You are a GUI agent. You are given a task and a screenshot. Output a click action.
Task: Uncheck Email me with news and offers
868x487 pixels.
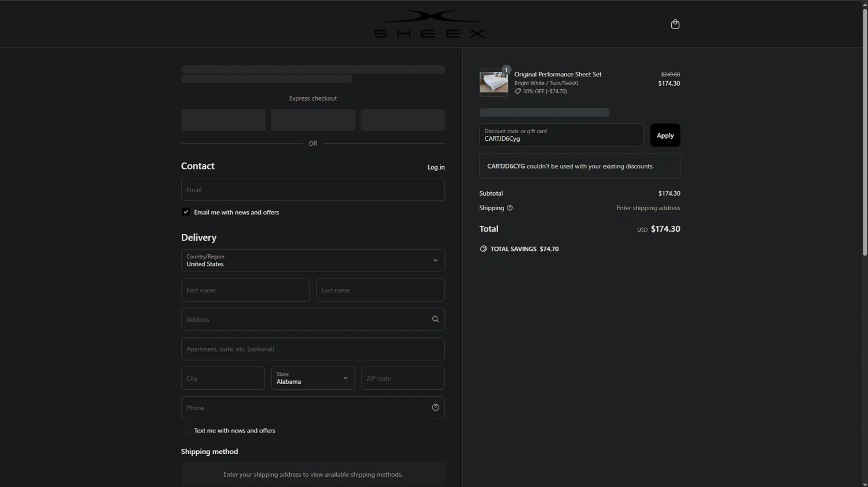tap(186, 212)
